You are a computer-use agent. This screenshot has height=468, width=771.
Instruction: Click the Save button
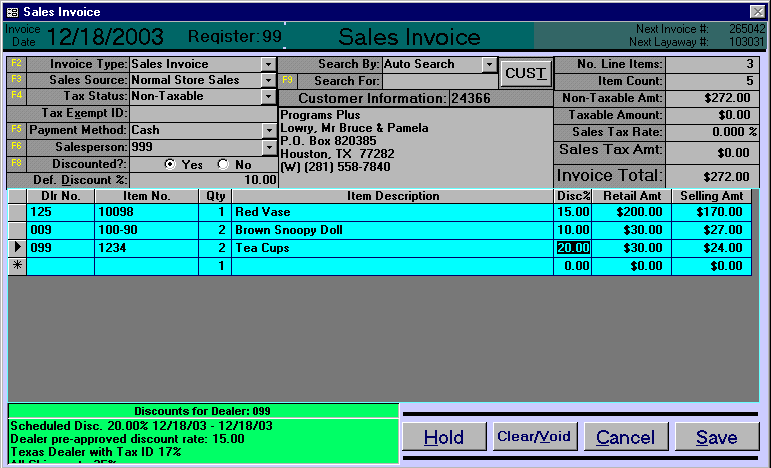(717, 437)
